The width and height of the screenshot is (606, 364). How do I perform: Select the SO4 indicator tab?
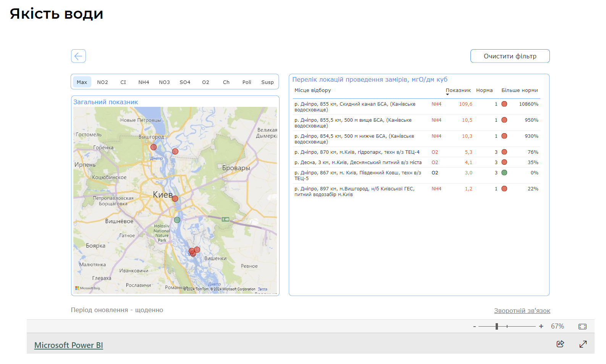click(x=185, y=82)
